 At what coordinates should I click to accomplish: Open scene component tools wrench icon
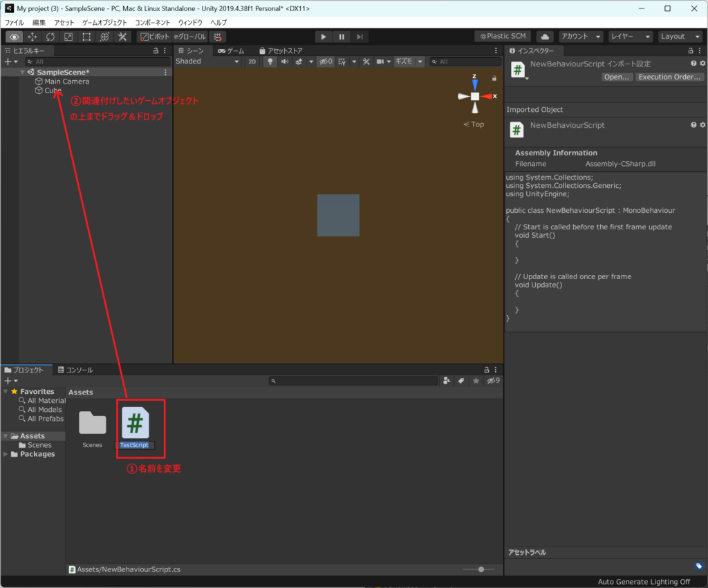(x=366, y=61)
